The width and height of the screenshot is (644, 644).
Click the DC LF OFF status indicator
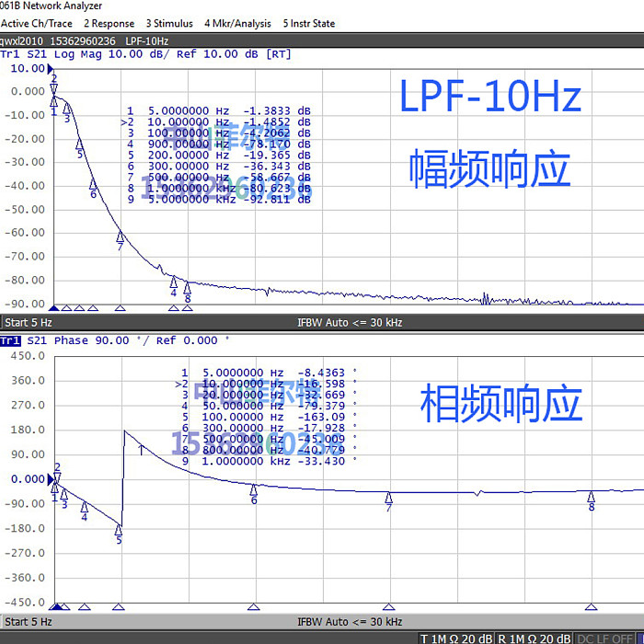pos(605,638)
